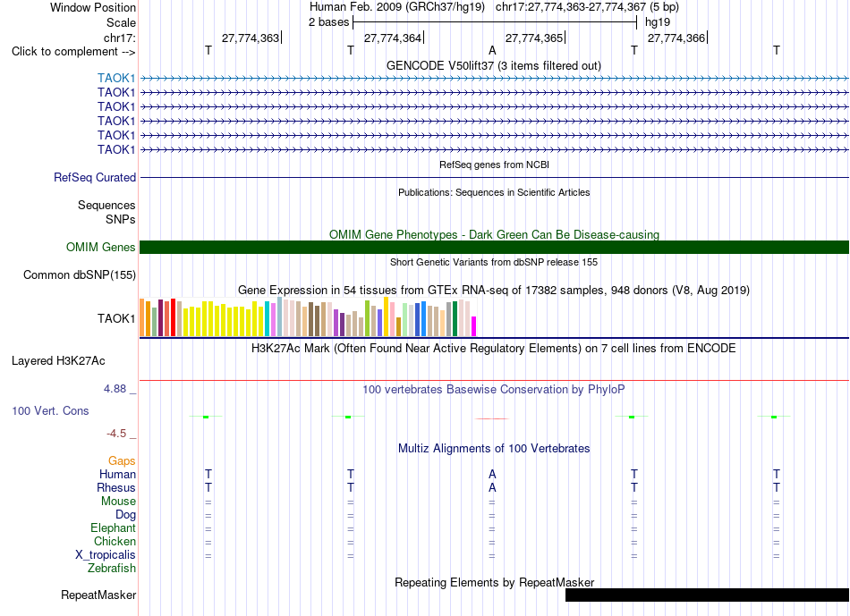
Task: Click 'Repeating Elements by RepeatMasker' track title
Action: [494, 583]
